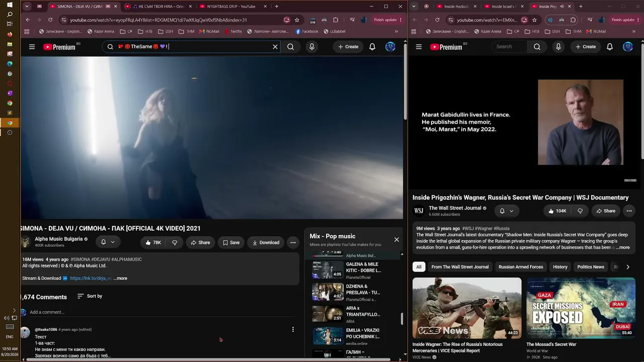
Task: Click the Search field in the right YouTube window
Action: [509, 47]
